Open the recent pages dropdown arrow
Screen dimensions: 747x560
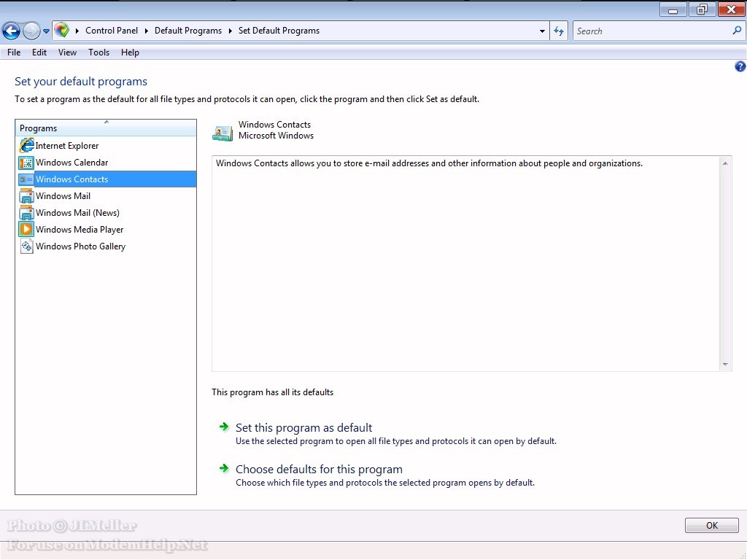[46, 31]
